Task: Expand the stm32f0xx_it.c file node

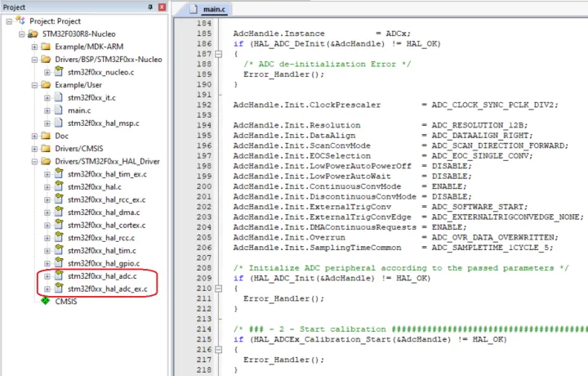Action: tap(47, 98)
